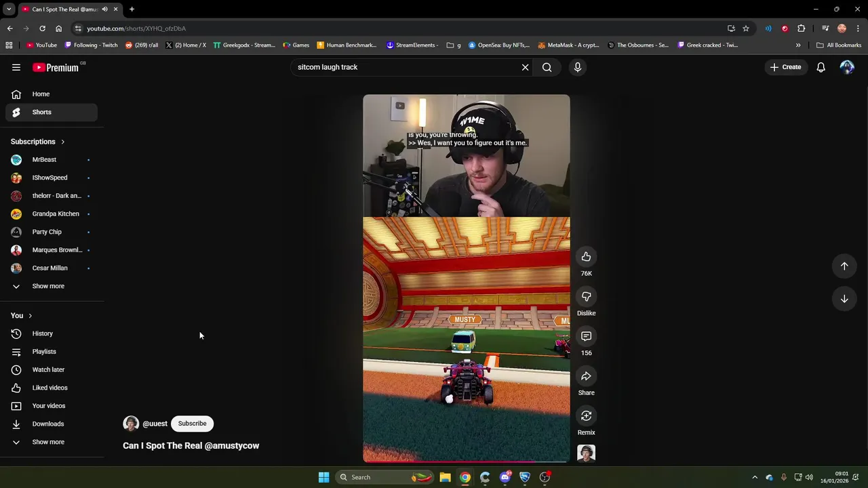The width and height of the screenshot is (868, 488).
Task: Open Liked videos in the sidebar
Action: (52, 388)
